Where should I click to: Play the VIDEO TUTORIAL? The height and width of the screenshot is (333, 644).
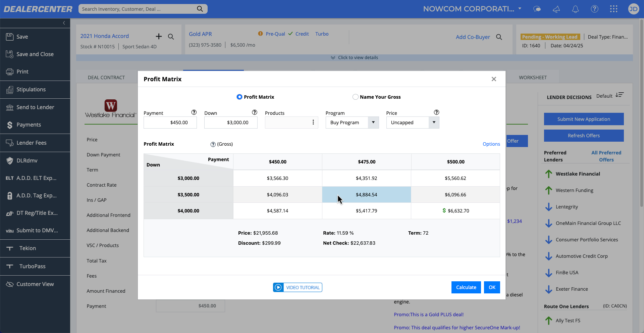click(298, 287)
